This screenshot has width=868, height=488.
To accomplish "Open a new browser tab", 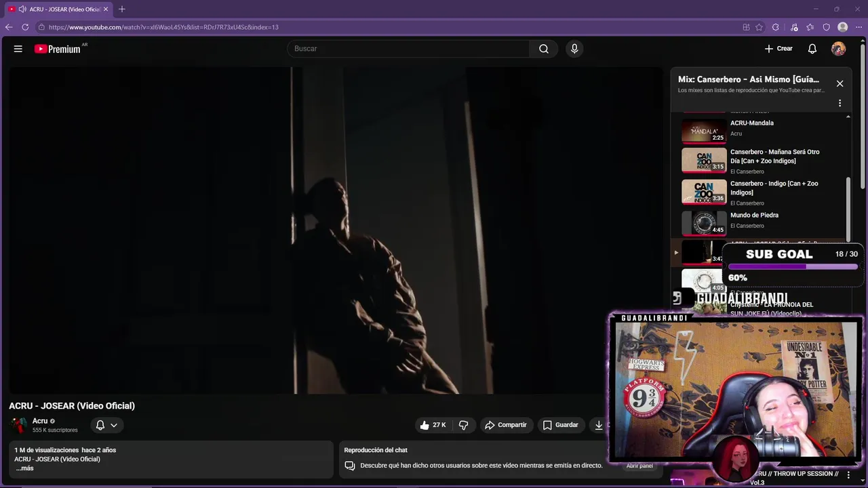I will click(x=122, y=9).
